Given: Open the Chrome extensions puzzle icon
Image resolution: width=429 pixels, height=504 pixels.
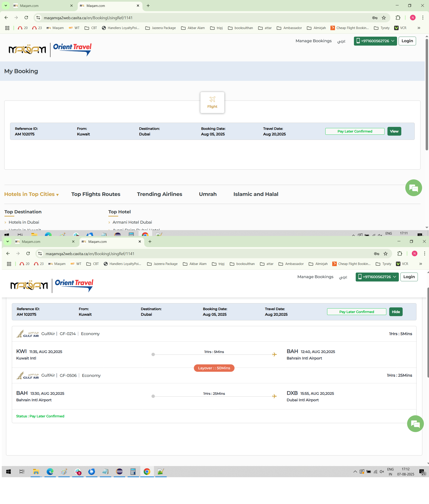Looking at the screenshot, I should click(398, 18).
